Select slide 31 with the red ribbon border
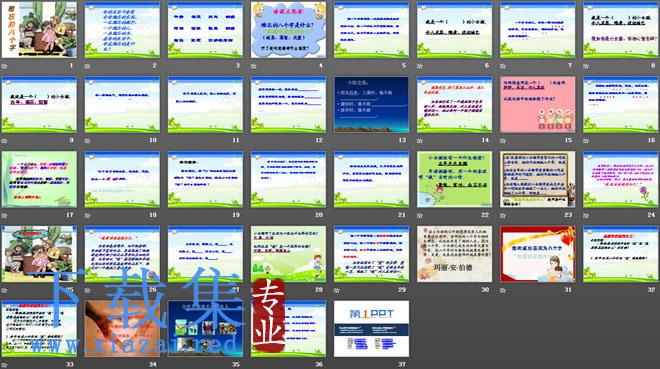 click(538, 254)
